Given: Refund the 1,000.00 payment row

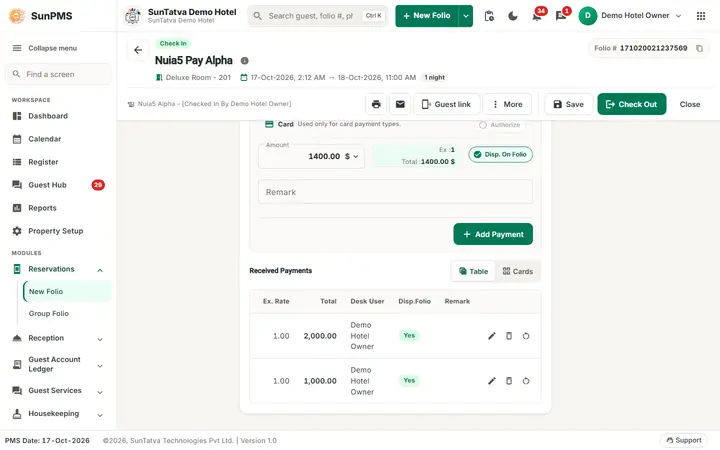Looking at the screenshot, I should (x=526, y=381).
